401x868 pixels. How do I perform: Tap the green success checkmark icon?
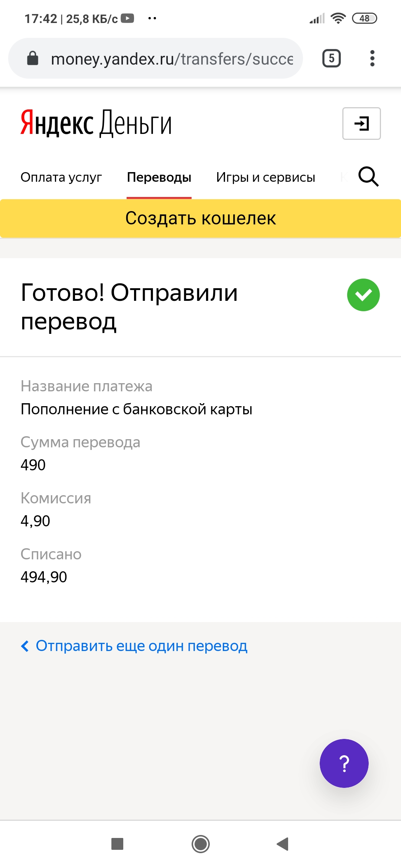pyautogui.click(x=363, y=295)
